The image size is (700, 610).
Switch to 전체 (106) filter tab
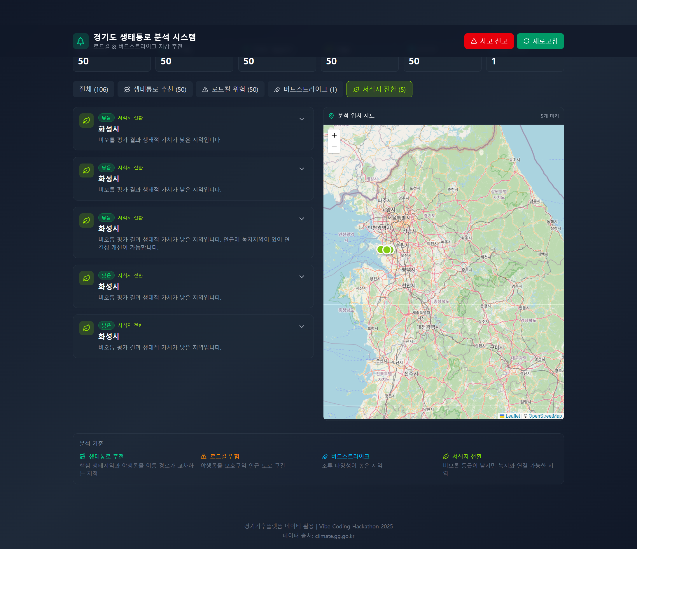94,89
